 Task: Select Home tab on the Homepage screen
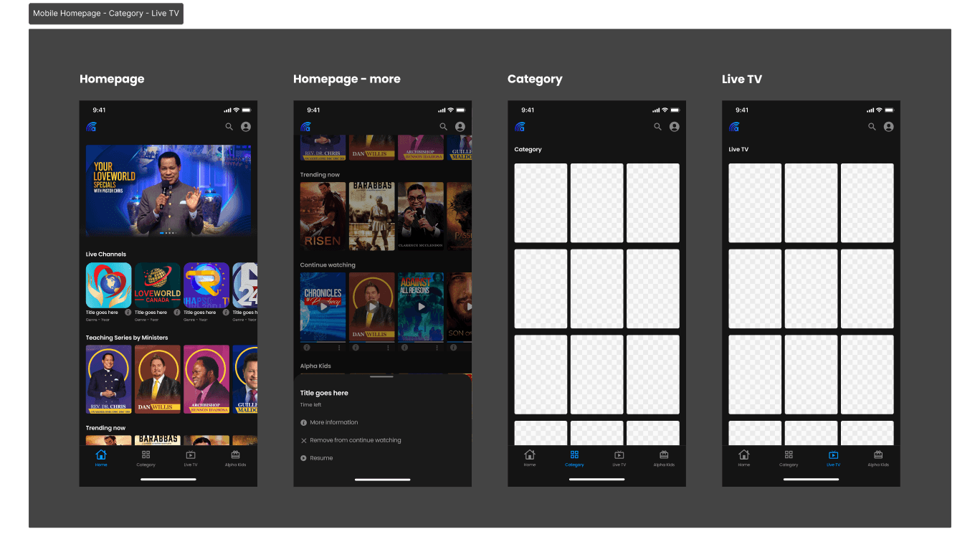click(x=101, y=458)
